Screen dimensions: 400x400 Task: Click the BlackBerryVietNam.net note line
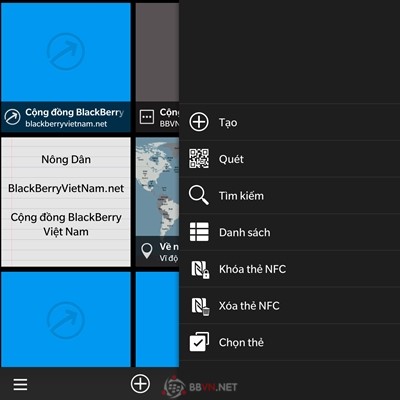click(x=66, y=188)
